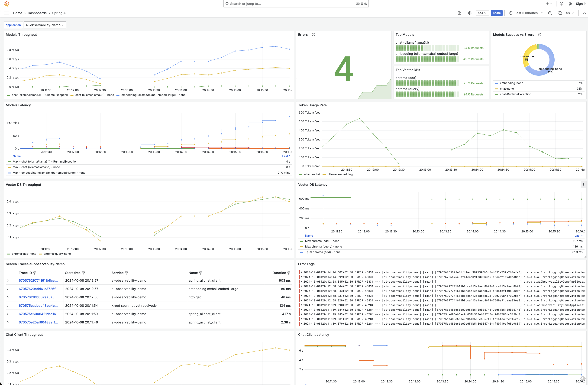Expand trace row 670575e6006421dae16
This screenshot has width=588, height=385.
[8, 314]
